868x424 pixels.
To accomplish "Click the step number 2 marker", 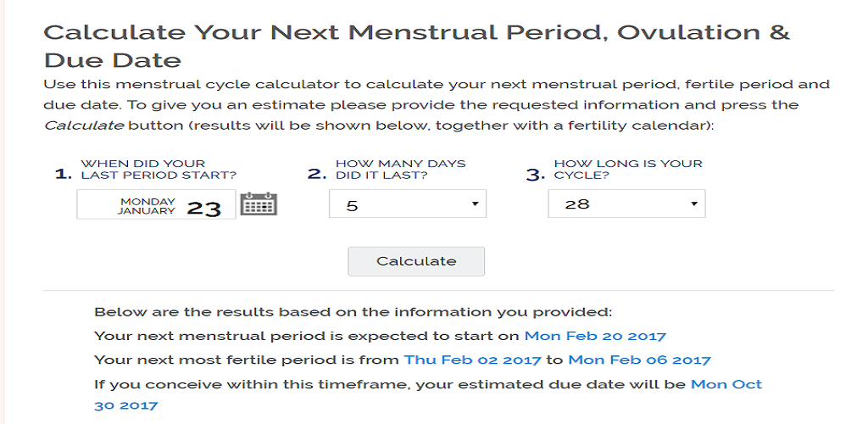I will [316, 175].
